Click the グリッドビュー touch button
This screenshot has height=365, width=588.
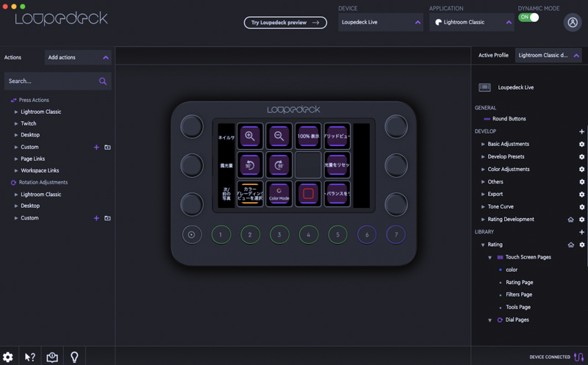click(x=337, y=136)
